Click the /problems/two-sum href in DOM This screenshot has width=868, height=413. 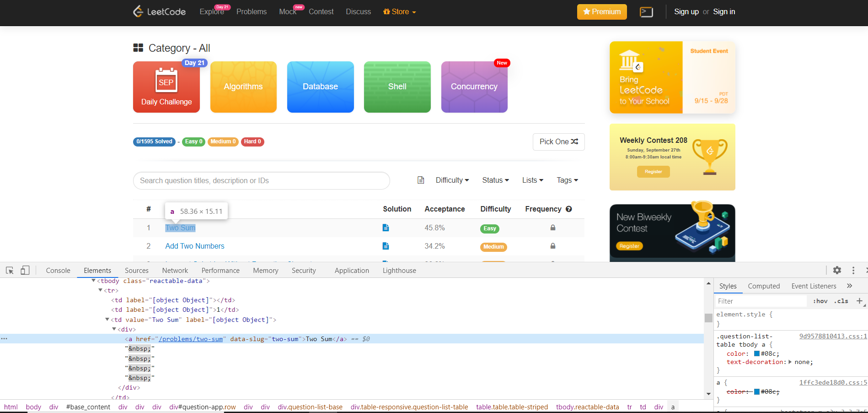191,339
